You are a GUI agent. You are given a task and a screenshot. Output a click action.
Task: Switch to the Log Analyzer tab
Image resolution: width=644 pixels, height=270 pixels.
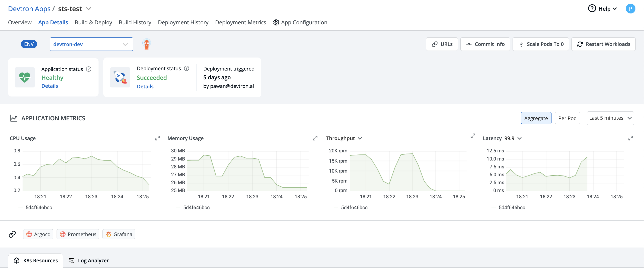[x=89, y=260]
